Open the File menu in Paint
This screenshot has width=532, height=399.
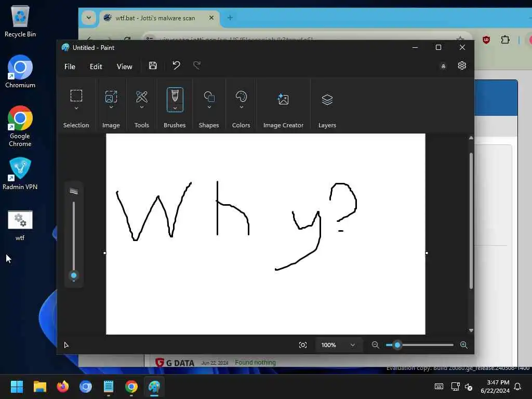70,66
